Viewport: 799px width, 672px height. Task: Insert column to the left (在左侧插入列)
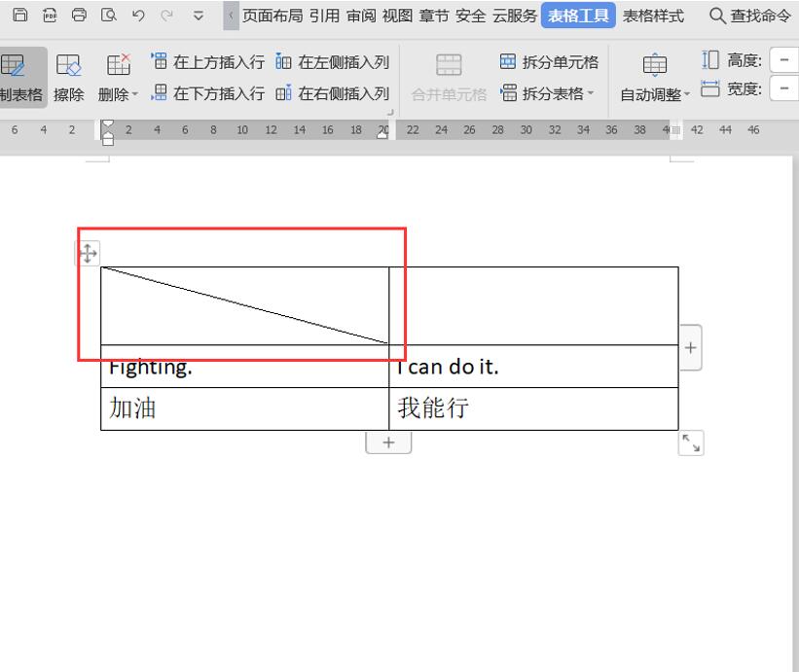point(332,62)
